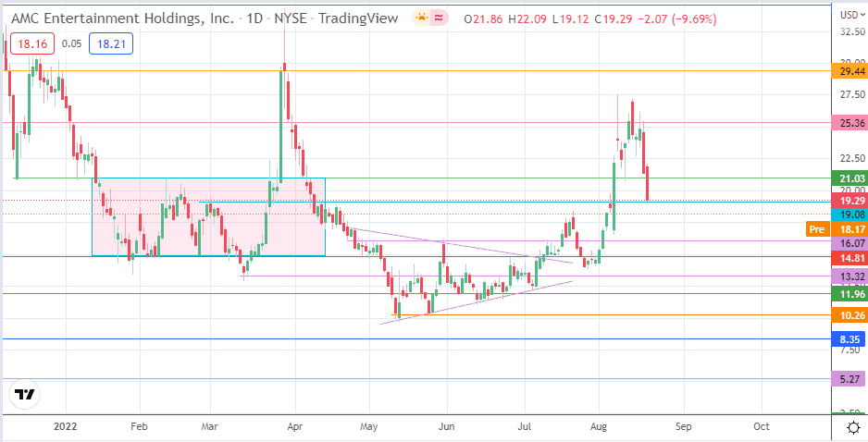Viewport: 868px width, 442px height.
Task: Click the Oct label on time axis
Action: point(762,427)
